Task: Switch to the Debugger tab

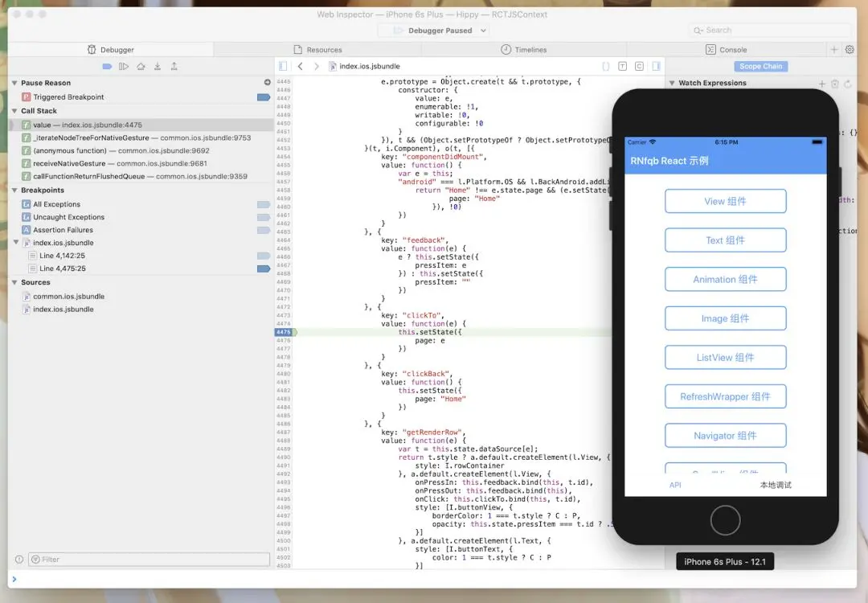Action: pos(111,50)
